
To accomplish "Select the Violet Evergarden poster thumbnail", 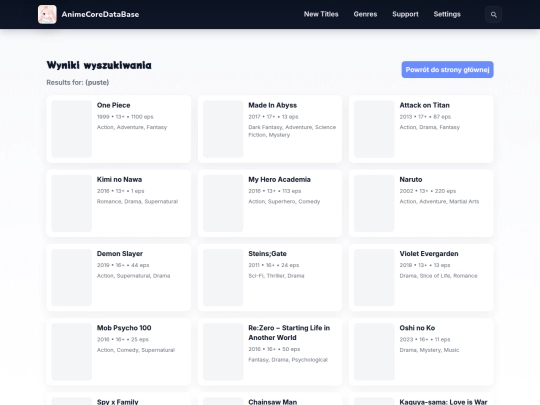I will [x=374, y=278].
